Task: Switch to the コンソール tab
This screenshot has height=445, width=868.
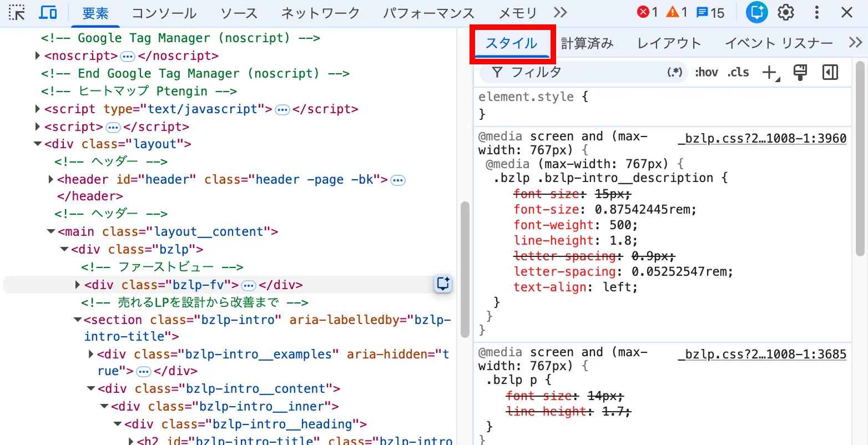Action: pos(164,13)
